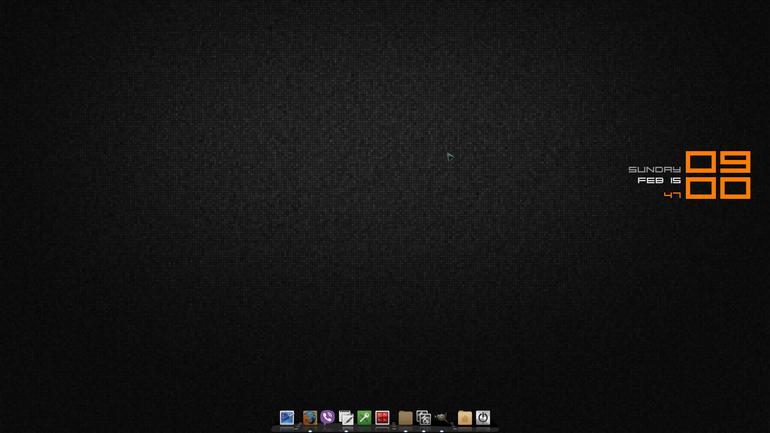This screenshot has height=433, width=770.
Task: Click the dock separator next to Firefox
Action: click(x=299, y=424)
